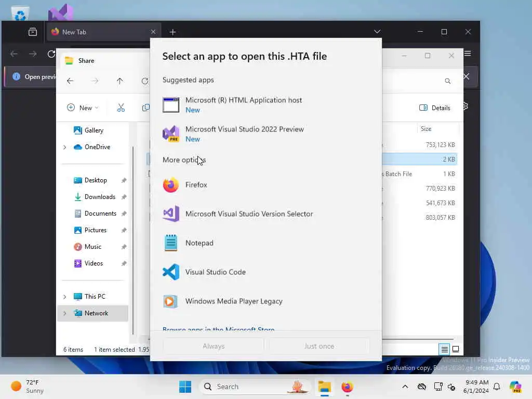Open Videos in the navigation pane

(88, 263)
